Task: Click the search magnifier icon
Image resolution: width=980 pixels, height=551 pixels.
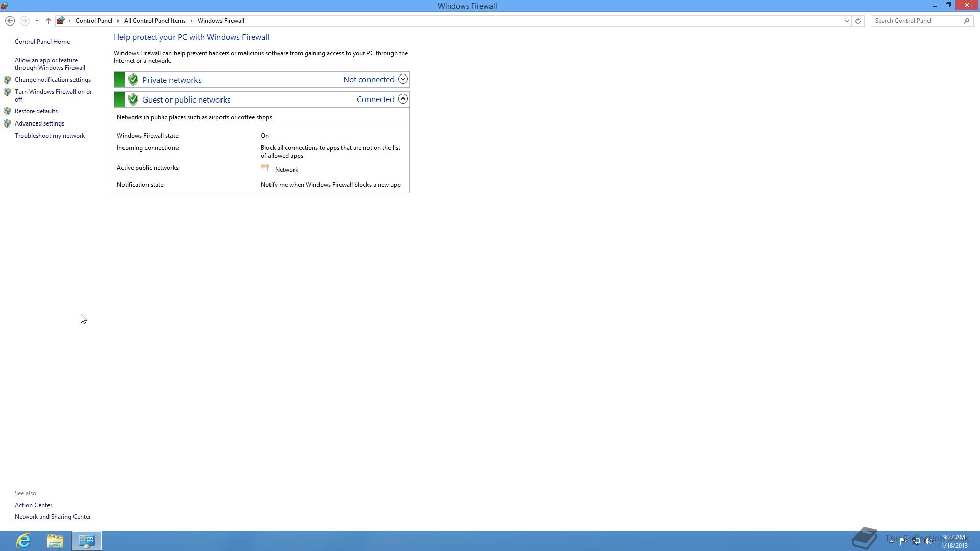Action: [x=966, y=21]
